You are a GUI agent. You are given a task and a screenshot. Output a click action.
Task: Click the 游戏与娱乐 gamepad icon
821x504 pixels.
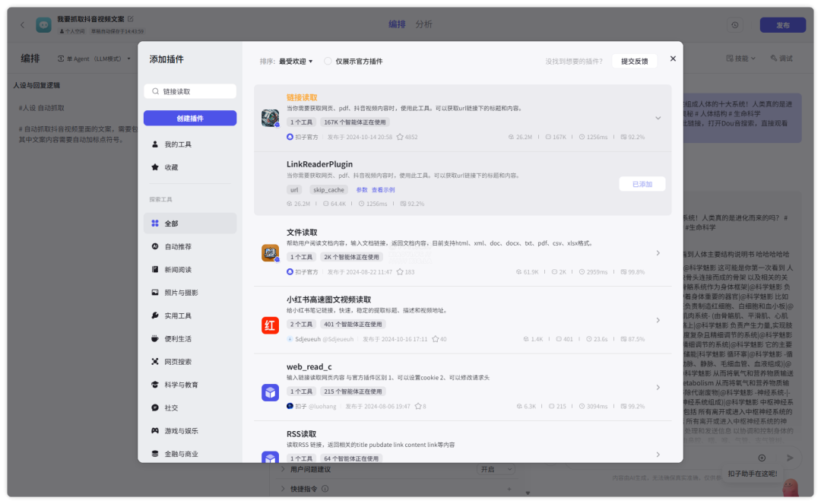click(155, 431)
